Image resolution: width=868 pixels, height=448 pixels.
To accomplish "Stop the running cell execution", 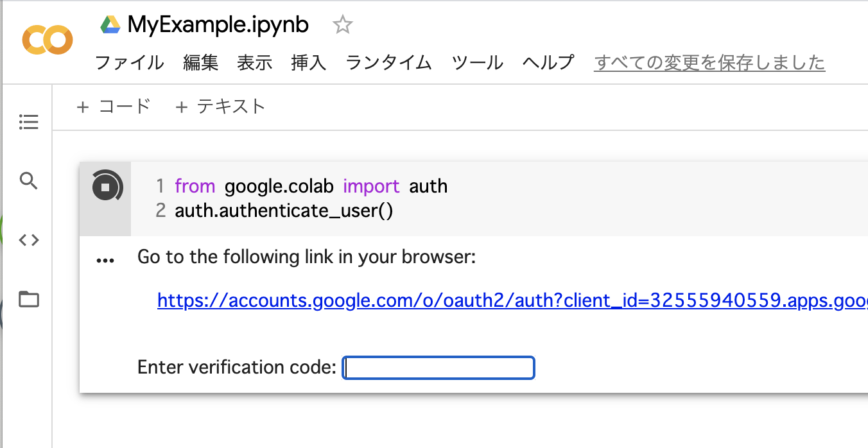I will tap(105, 187).
